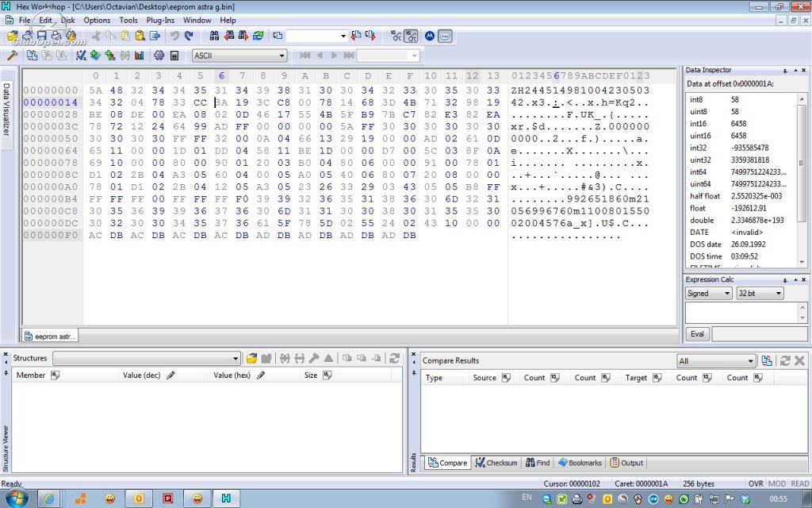Click the Member column header in Structures
This screenshot has width=812, height=508.
65,375
